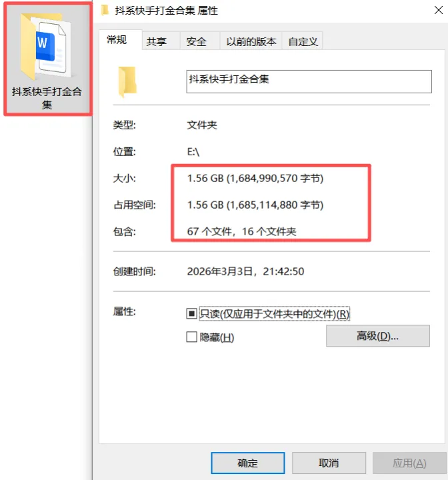The width and height of the screenshot is (448, 480).
Task: Select the 常规 tab
Action: 117,40
